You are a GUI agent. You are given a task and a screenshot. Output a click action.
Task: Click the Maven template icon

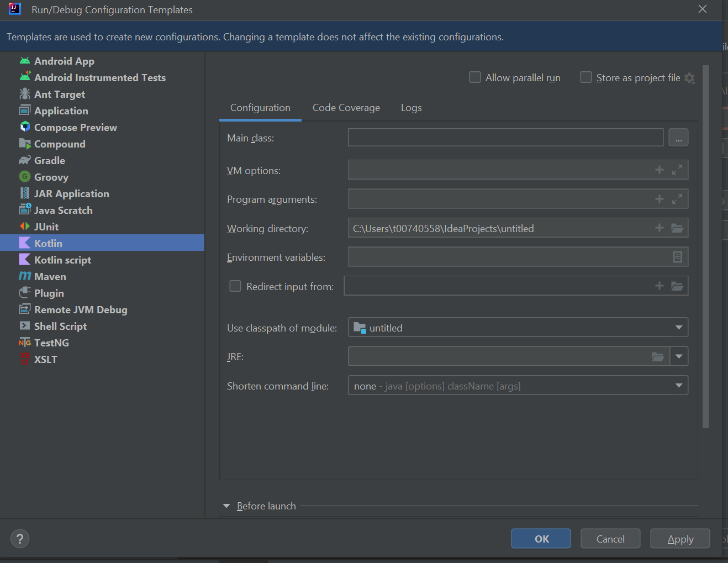pos(25,276)
